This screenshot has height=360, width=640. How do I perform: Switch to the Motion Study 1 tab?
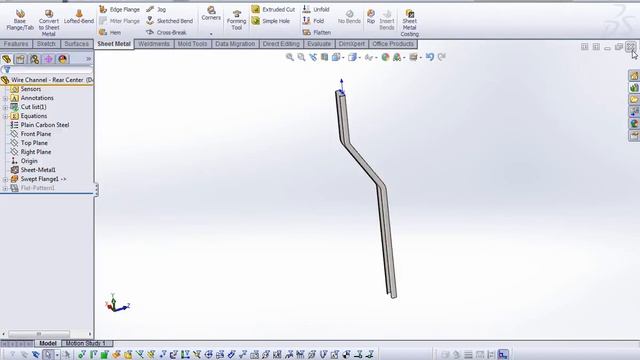click(x=86, y=343)
